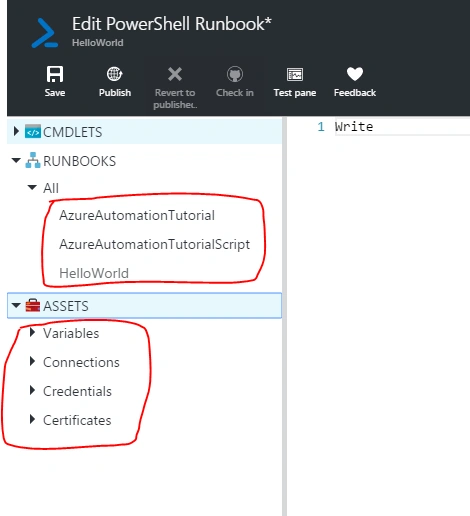
Task: Collapse the All runbooks group arrow
Action: 32,187
